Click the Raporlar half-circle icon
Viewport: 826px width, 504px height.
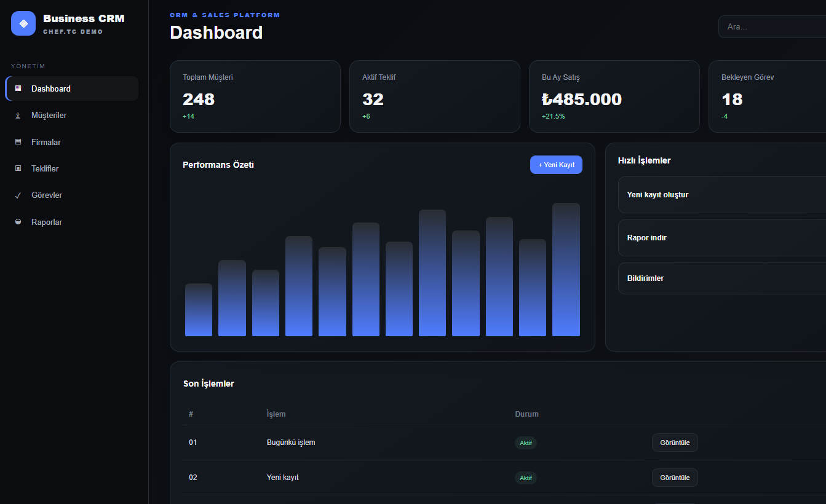point(18,222)
